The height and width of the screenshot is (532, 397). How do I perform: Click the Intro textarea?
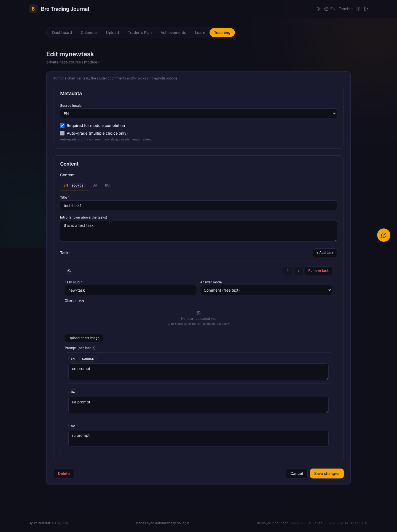pos(198,231)
